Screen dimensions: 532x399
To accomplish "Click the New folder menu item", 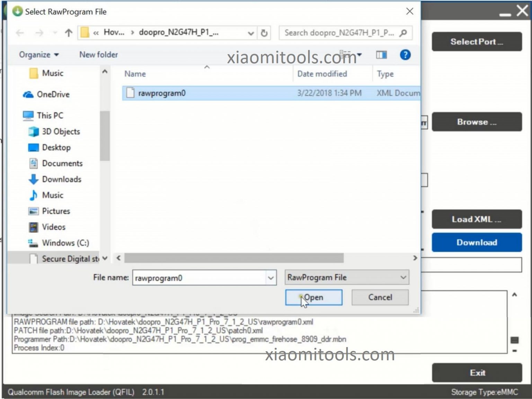I will pos(98,54).
